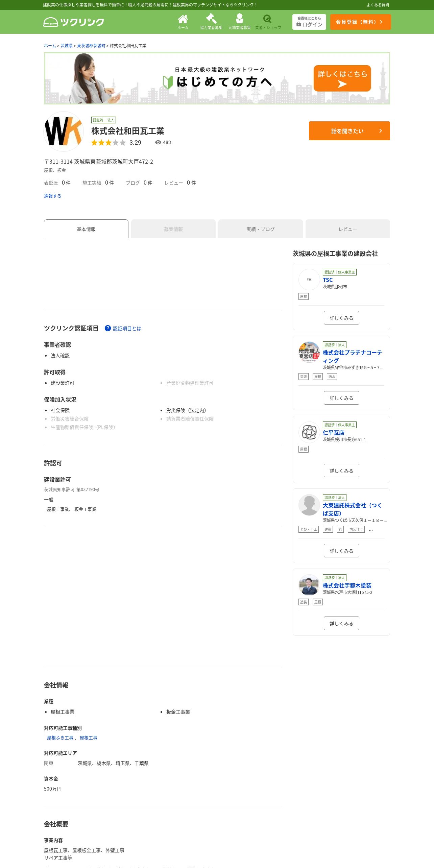The height and width of the screenshot is (868, 434).
Task: Select レビュー tab
Action: [348, 229]
